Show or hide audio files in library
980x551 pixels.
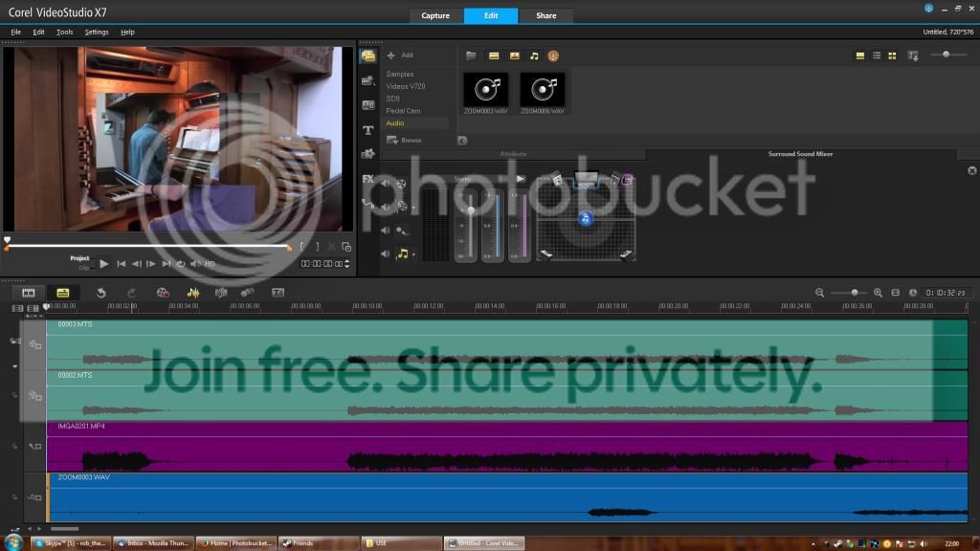534,55
